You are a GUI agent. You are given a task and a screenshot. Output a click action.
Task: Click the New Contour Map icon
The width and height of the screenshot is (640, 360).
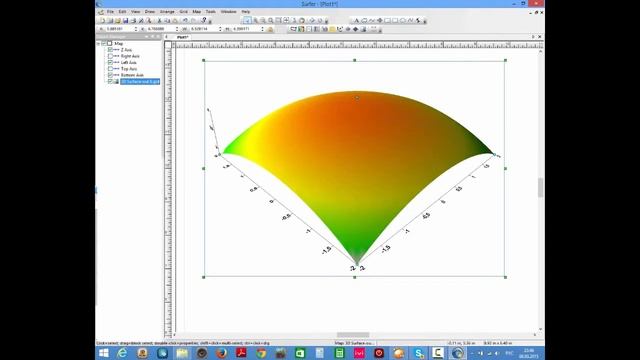pos(301,29)
